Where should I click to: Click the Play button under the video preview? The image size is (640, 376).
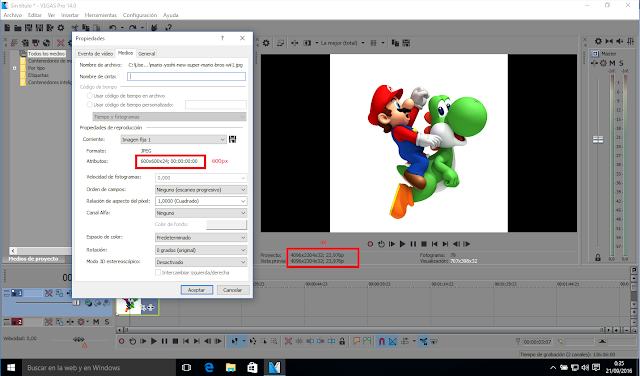(x=402, y=244)
